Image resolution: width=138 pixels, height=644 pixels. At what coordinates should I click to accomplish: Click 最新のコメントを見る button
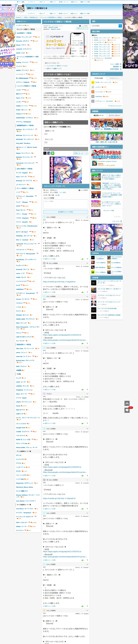click(x=66, y=212)
